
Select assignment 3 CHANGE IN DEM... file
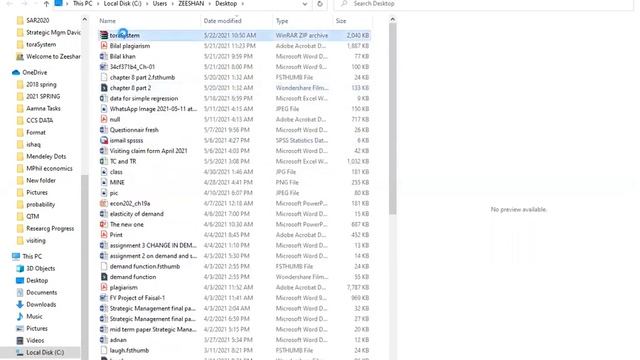[153, 245]
